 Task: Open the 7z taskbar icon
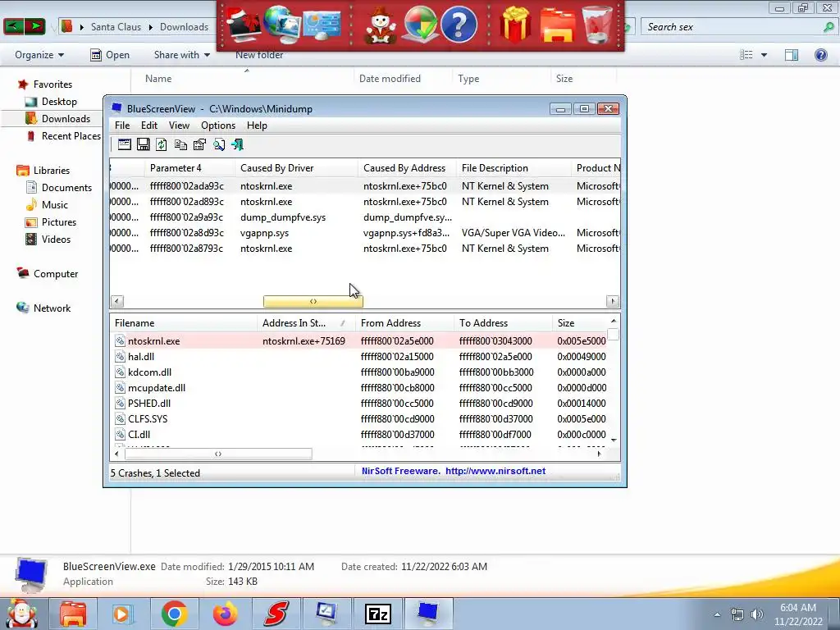(x=377, y=614)
